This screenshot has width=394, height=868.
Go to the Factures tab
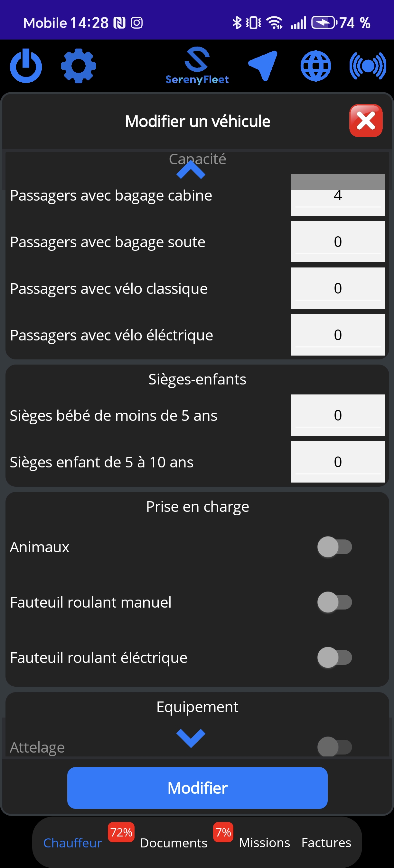click(326, 843)
